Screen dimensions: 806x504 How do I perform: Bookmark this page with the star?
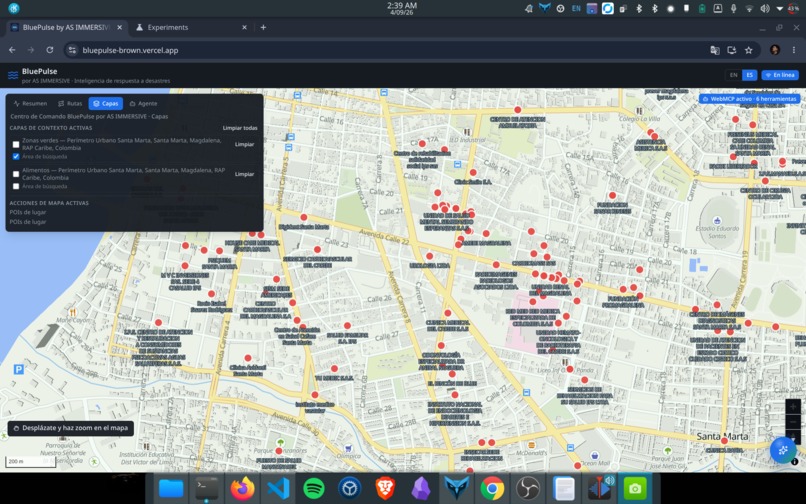pos(748,50)
